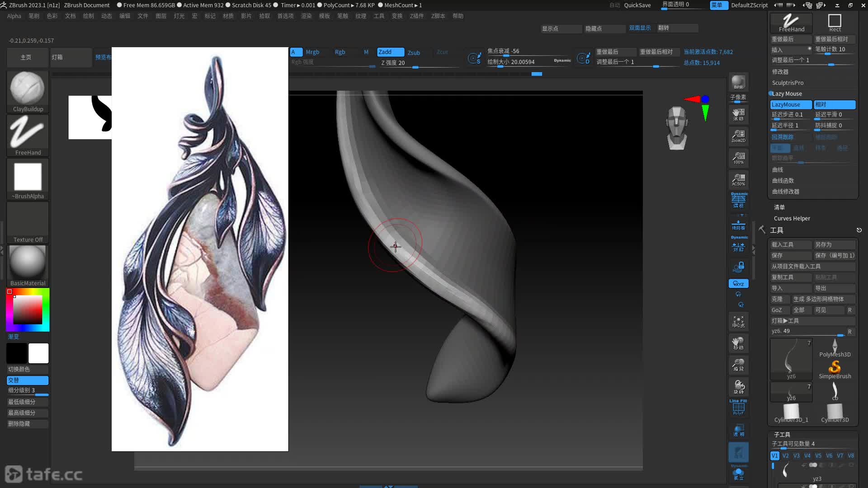Click the restore tool panel icon next to 工具
This screenshot has height=488, width=868.
click(859, 230)
